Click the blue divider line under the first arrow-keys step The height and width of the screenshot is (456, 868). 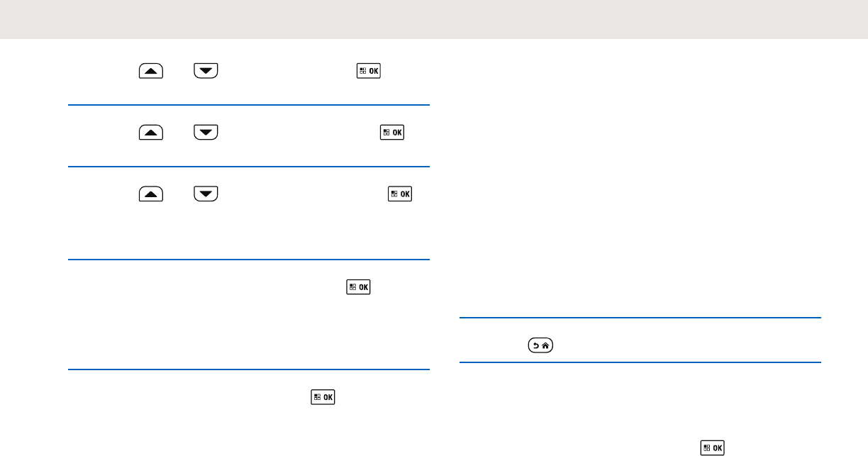[x=249, y=106]
